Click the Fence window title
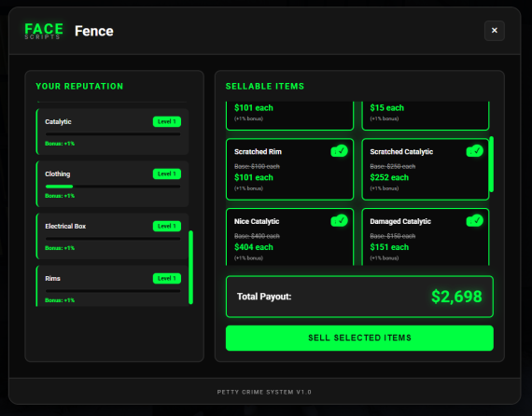The height and width of the screenshot is (416, 532). 94,31
